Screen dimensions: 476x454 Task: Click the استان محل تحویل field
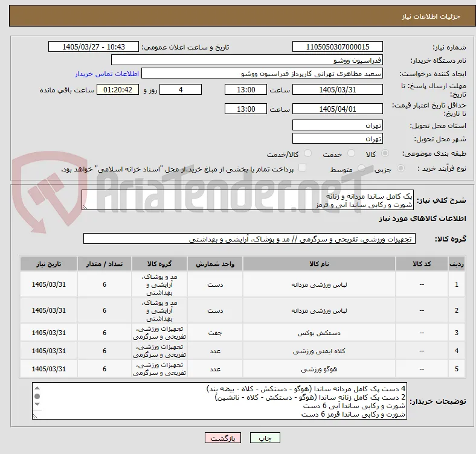tap(337, 125)
